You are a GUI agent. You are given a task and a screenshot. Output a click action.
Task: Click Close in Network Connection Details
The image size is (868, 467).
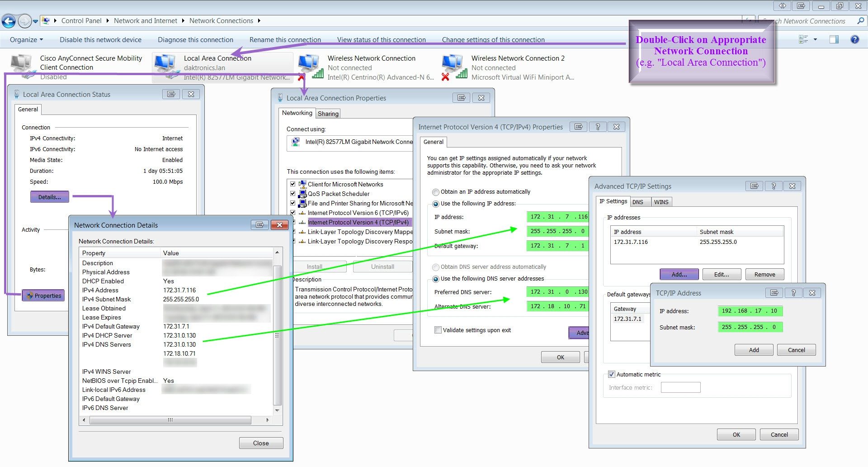tap(261, 443)
